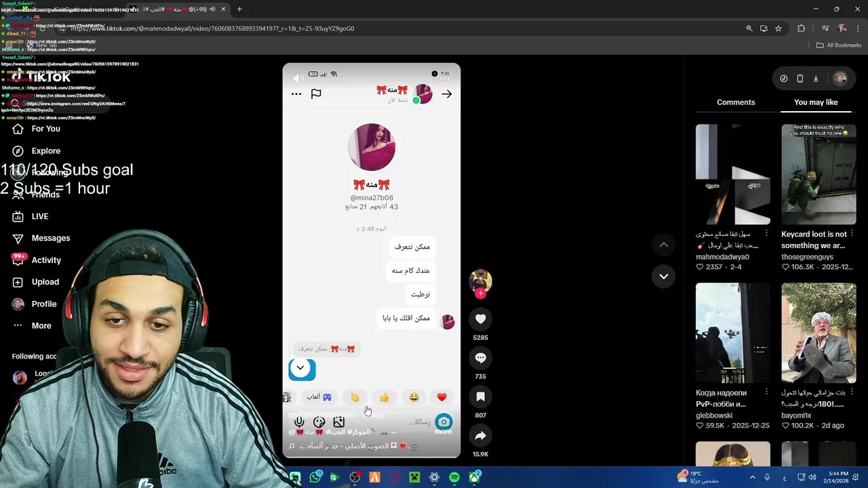Click bayomi1x author name
This screenshot has height=488, width=868.
pyautogui.click(x=796, y=415)
